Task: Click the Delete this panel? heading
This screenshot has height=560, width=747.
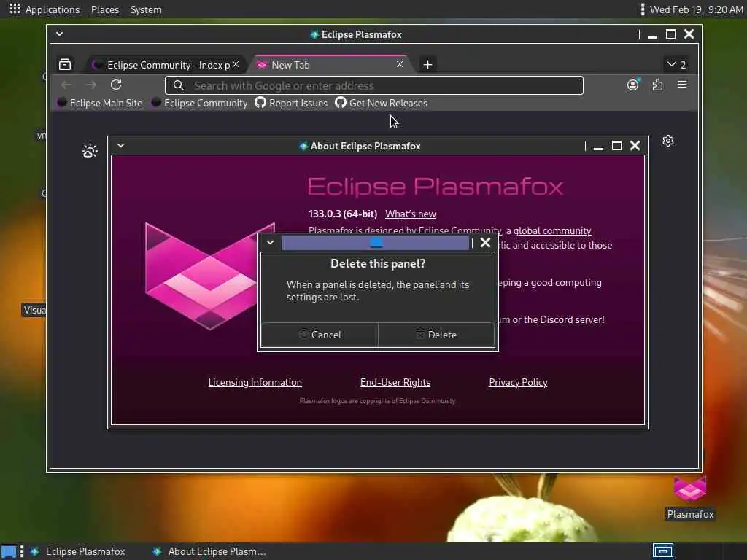Action: 378,263
